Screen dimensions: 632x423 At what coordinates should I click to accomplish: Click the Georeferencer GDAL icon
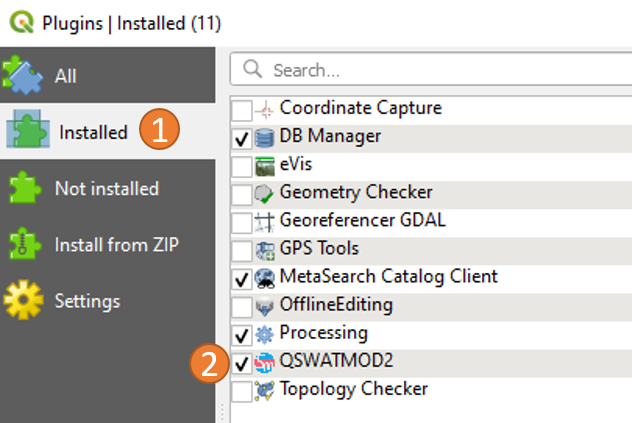coord(264,222)
